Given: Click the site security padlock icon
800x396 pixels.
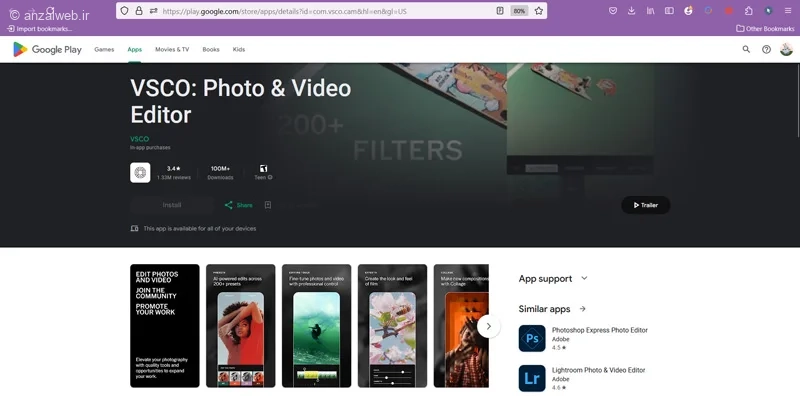Looking at the screenshot, I should (x=139, y=11).
